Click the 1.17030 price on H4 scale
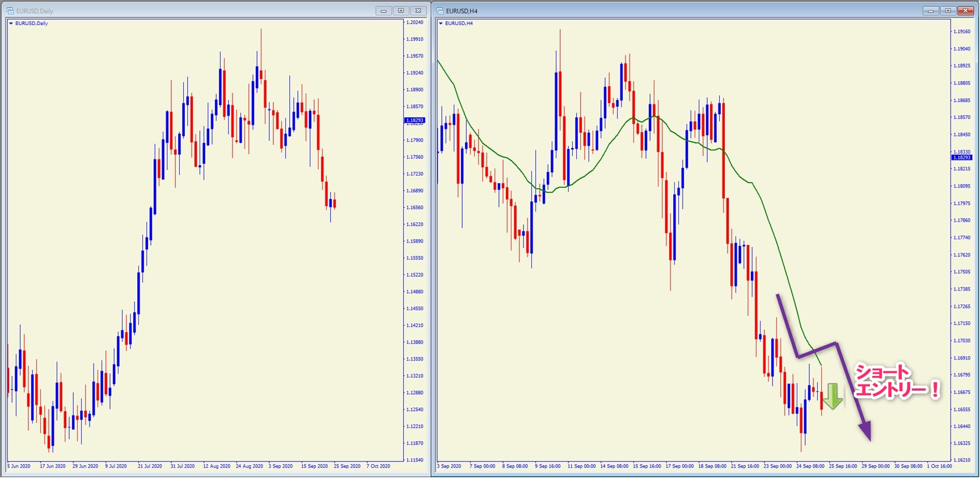The width and height of the screenshot is (980, 478). (962, 341)
